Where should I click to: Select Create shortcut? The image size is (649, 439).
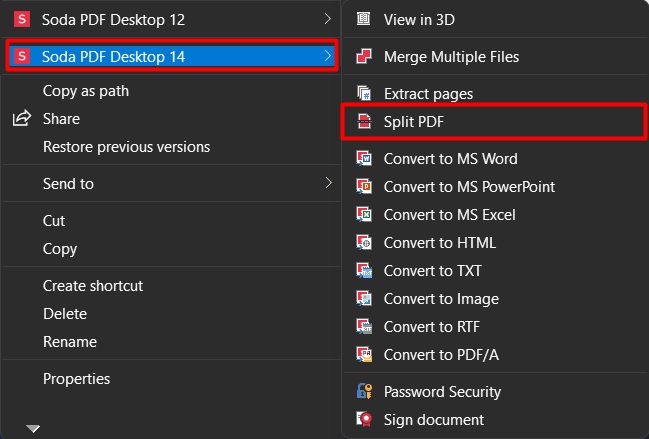[93, 285]
